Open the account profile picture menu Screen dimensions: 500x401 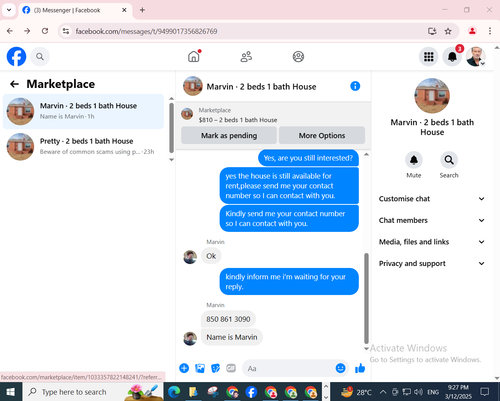point(476,57)
